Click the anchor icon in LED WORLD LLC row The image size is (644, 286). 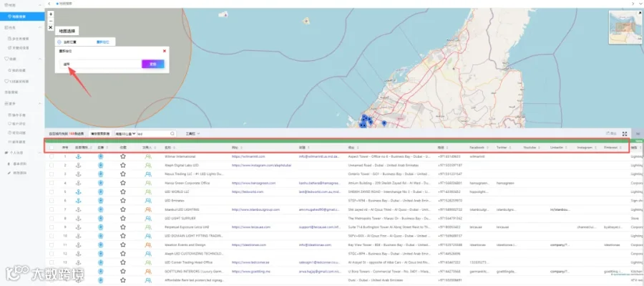coord(79,192)
